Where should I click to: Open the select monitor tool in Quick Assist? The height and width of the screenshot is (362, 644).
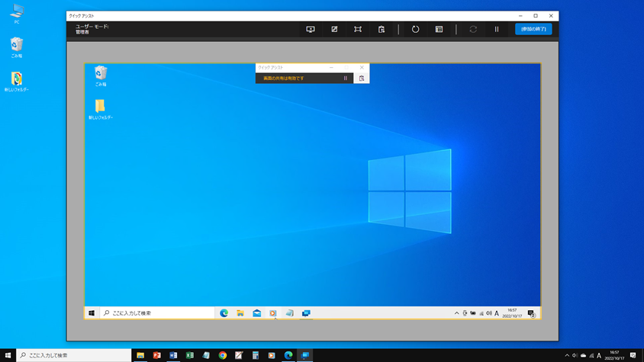(311, 29)
